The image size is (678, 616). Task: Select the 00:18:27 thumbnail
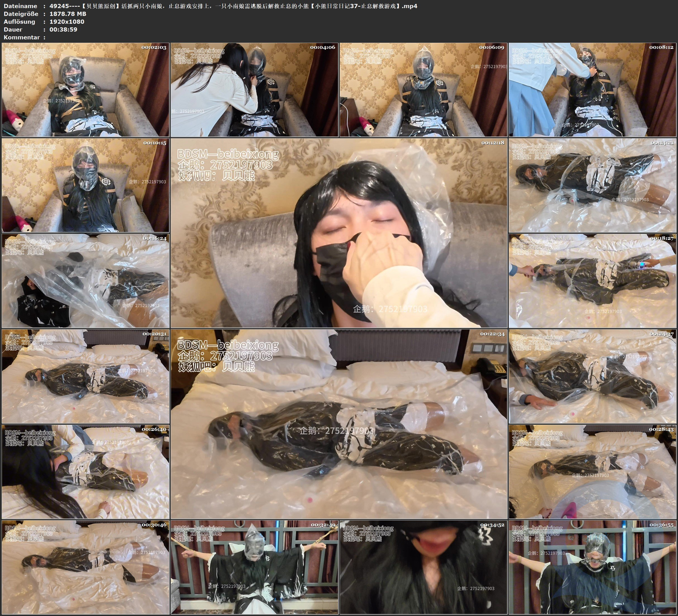point(592,281)
